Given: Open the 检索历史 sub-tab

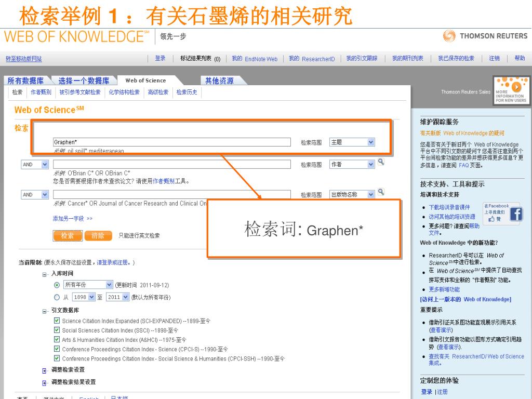Looking at the screenshot, I should pos(187,92).
